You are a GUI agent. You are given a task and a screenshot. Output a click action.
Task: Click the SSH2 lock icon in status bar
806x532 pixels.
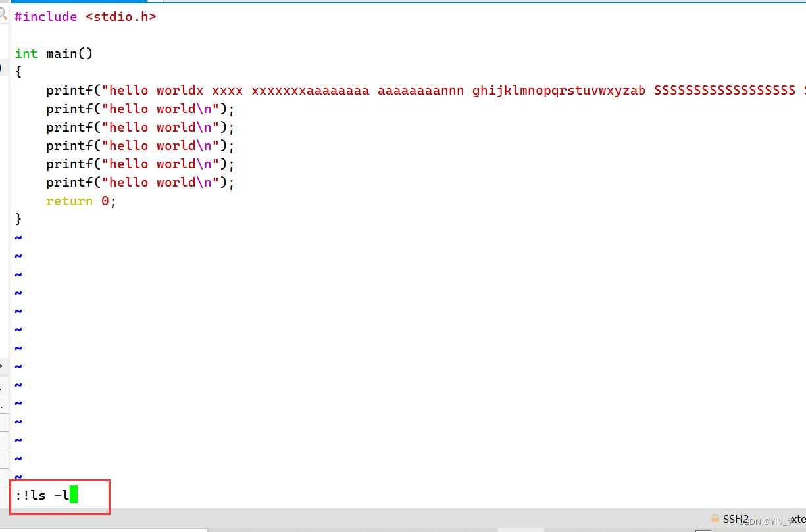coord(715,519)
